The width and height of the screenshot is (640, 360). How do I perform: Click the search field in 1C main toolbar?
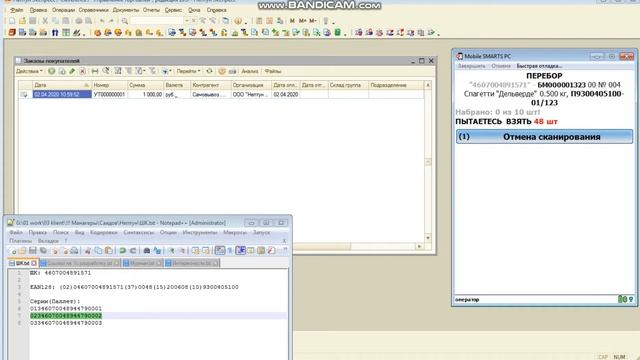coord(156,20)
